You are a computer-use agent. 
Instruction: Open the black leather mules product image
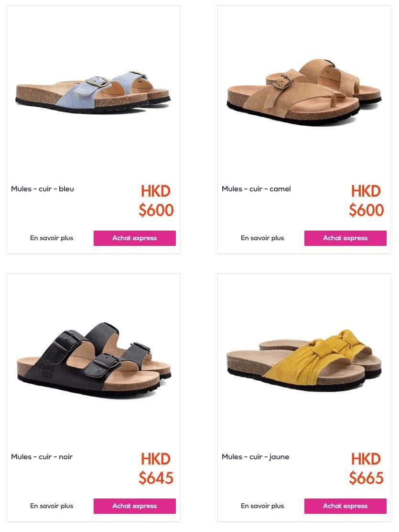pyautogui.click(x=93, y=360)
